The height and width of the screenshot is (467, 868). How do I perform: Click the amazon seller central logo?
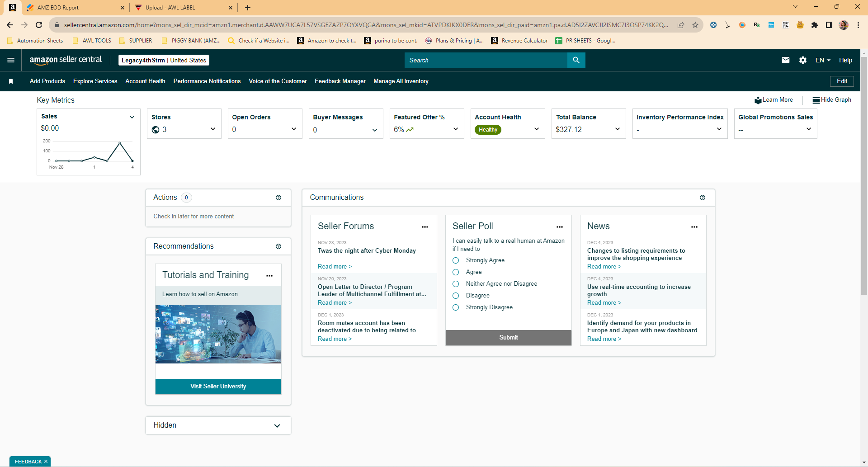[x=66, y=60]
